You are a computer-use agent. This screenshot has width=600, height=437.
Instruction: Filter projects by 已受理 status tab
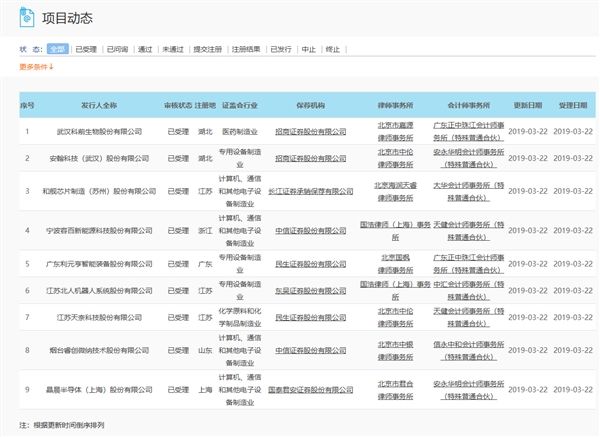[86, 49]
